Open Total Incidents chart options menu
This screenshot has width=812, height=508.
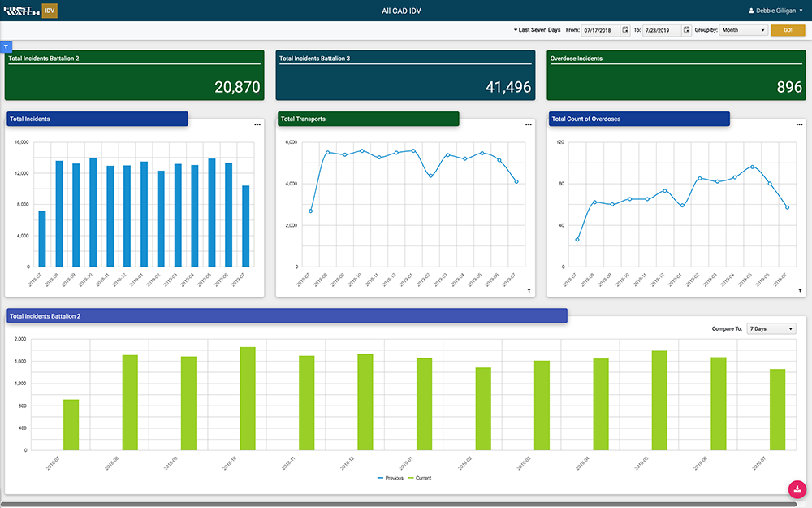coord(257,124)
